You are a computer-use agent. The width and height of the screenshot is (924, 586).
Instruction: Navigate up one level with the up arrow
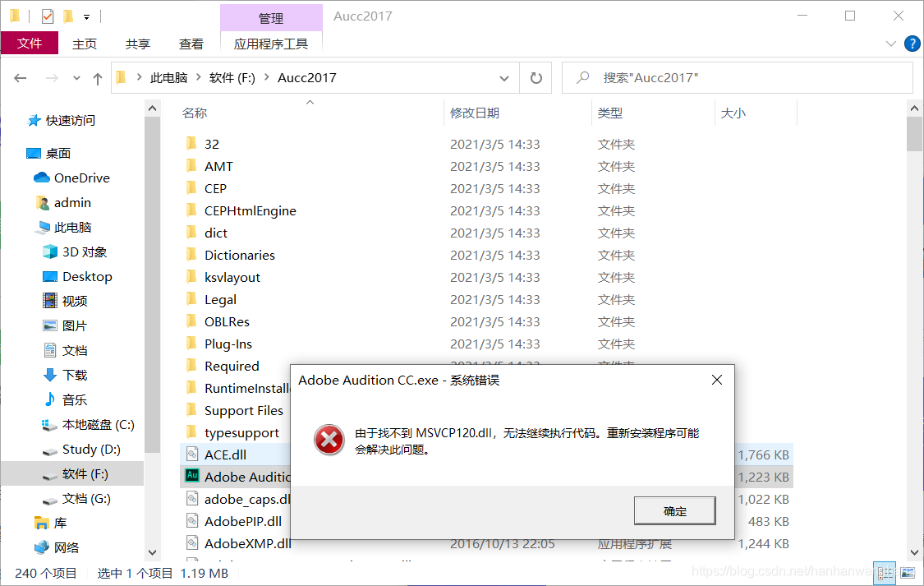[97, 77]
